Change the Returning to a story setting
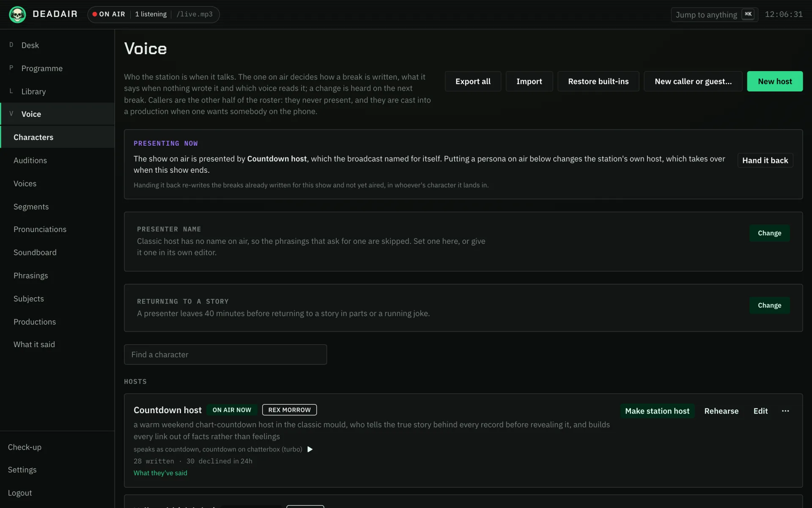Viewport: 812px width, 508px height. point(769,305)
